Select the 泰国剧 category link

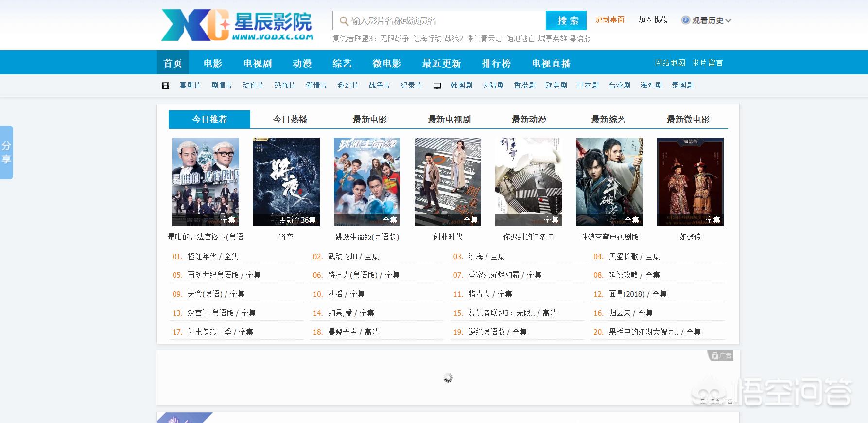(x=683, y=85)
